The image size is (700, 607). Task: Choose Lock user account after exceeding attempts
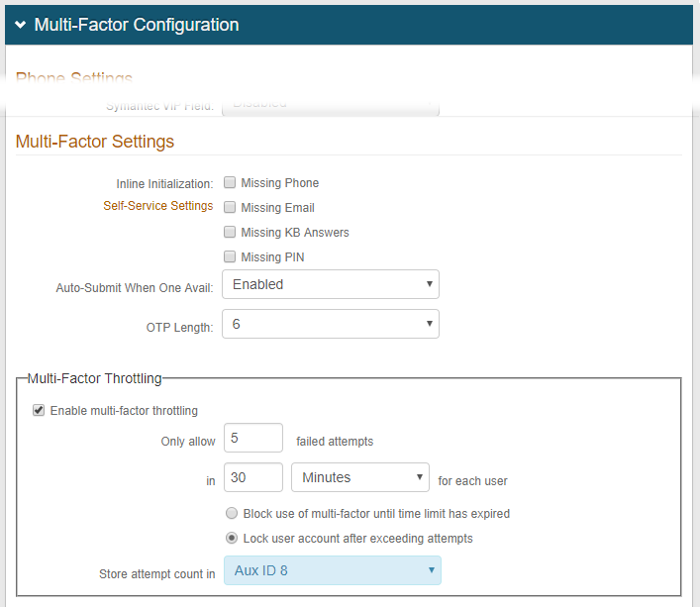click(x=232, y=539)
